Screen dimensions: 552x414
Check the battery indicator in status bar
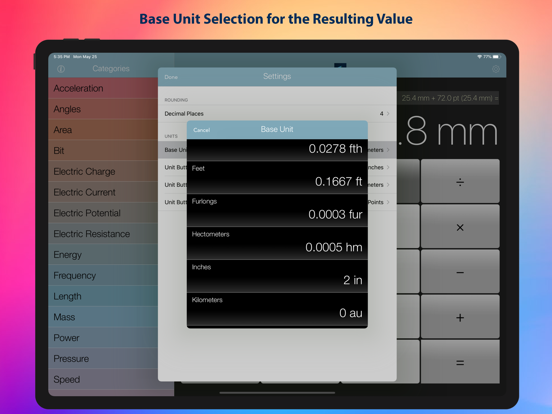[496, 57]
